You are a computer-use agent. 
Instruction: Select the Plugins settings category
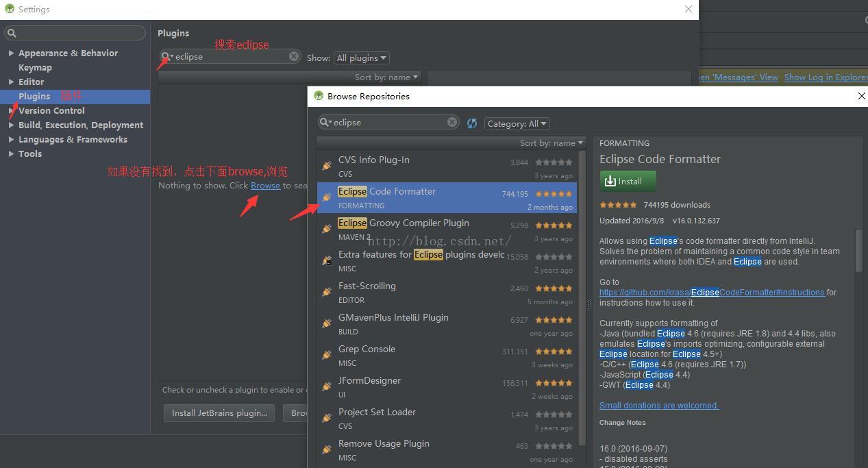pyautogui.click(x=34, y=96)
